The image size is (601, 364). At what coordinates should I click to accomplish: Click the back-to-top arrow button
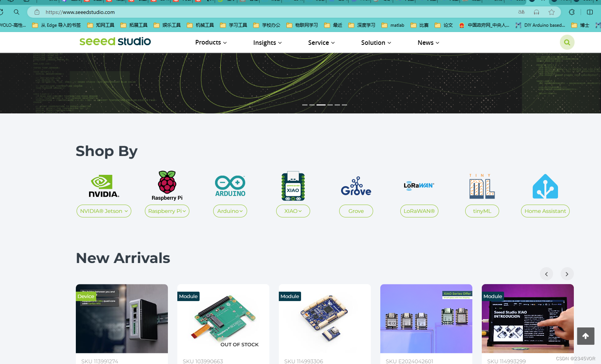pos(586,336)
